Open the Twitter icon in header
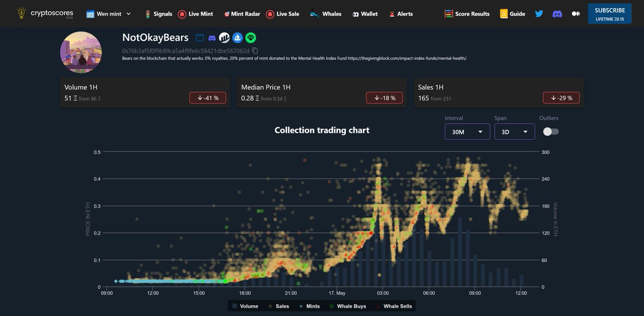The width and height of the screenshot is (644, 316). pyautogui.click(x=539, y=13)
